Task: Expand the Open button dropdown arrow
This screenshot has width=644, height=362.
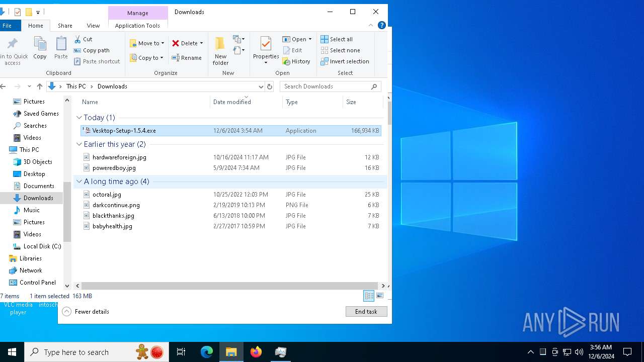Action: point(310,39)
